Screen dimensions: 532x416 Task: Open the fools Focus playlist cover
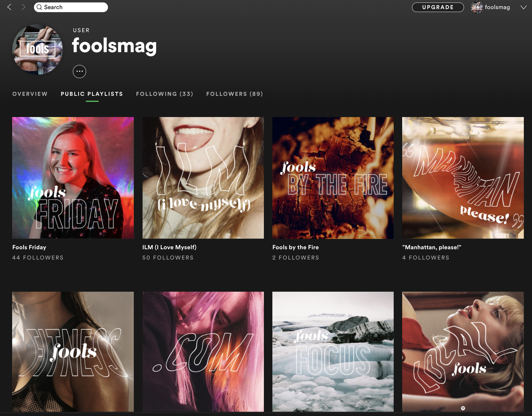click(333, 352)
